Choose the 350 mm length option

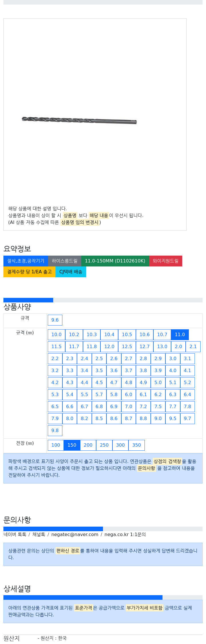[x=137, y=445]
